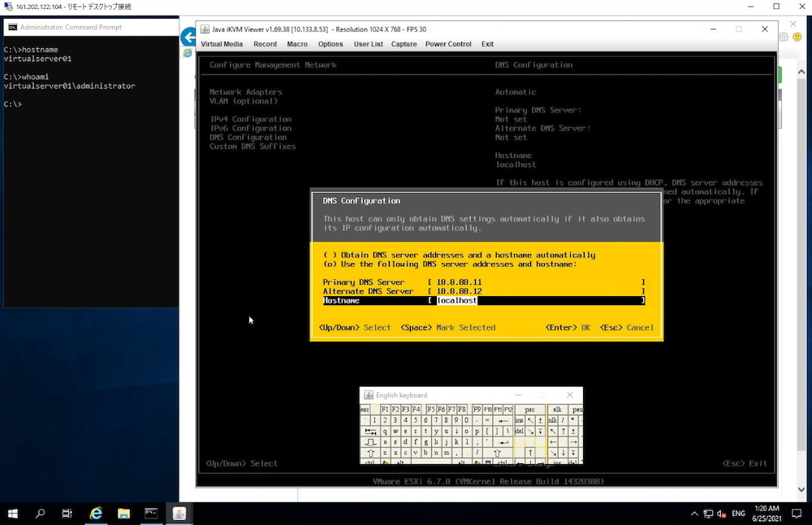The height and width of the screenshot is (525, 812).
Task: Click the Caps Lock key on virtual keyboard
Action: click(x=370, y=442)
